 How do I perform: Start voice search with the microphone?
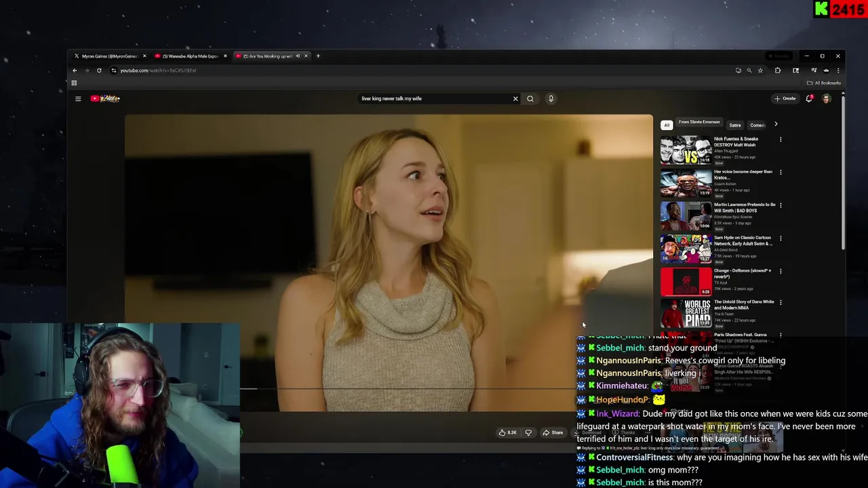[551, 98]
